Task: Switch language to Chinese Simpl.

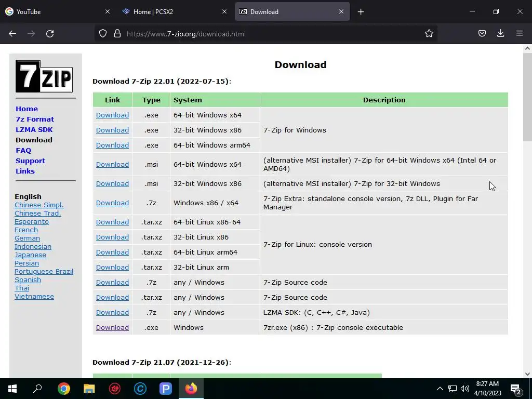Action: tap(39, 205)
